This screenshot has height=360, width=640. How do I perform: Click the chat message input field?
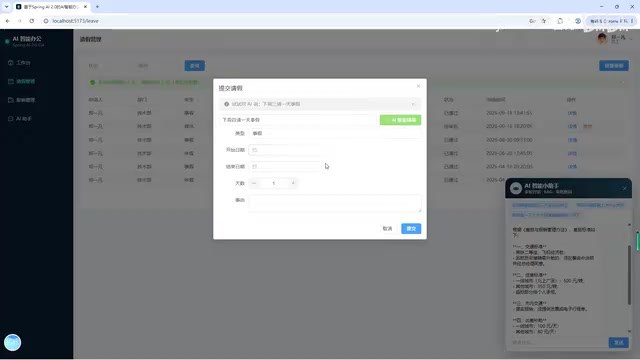click(x=558, y=342)
